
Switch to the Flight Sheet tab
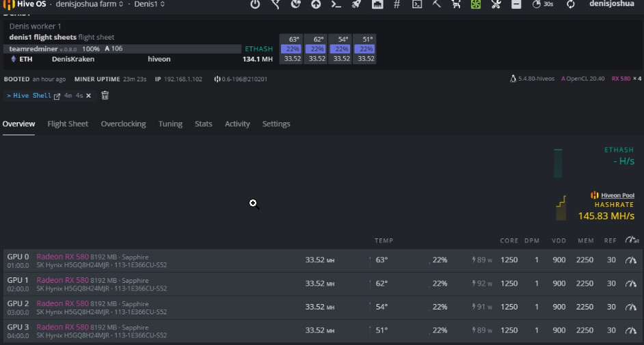[x=68, y=124]
